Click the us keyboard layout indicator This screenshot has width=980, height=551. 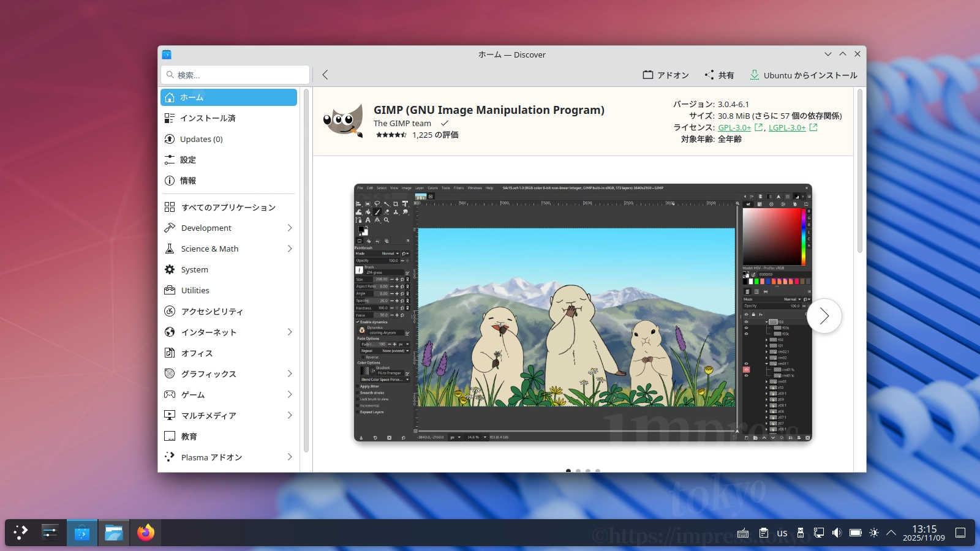coord(782,533)
